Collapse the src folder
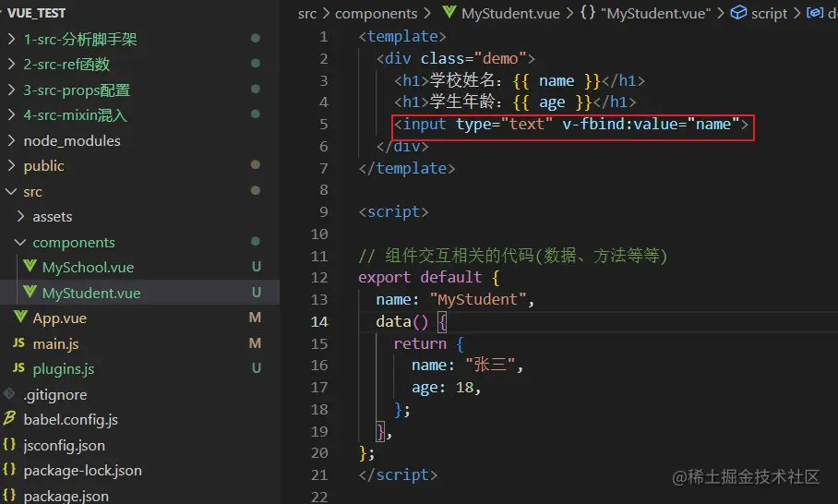838x504 pixels. [11, 191]
